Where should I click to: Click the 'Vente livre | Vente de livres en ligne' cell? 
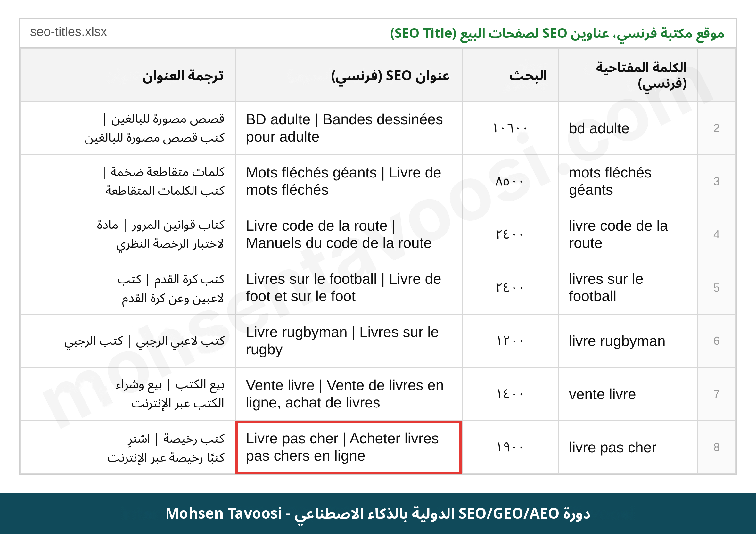pyautogui.click(x=349, y=394)
